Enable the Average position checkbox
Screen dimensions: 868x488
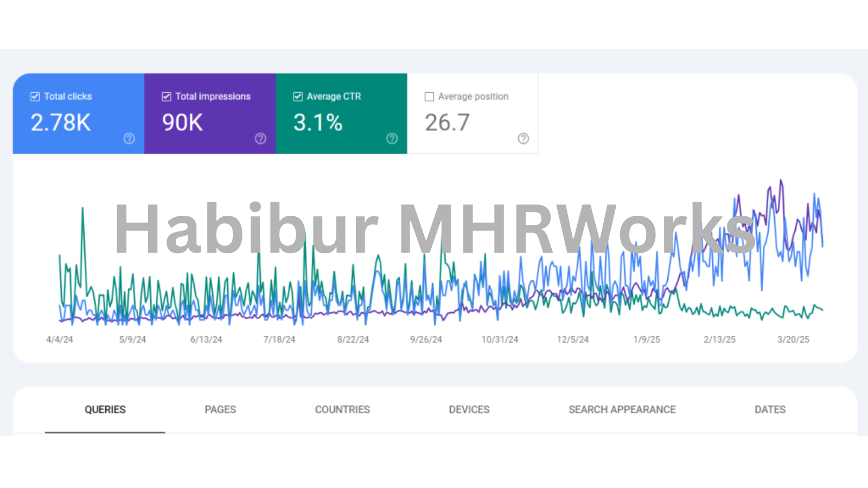429,97
